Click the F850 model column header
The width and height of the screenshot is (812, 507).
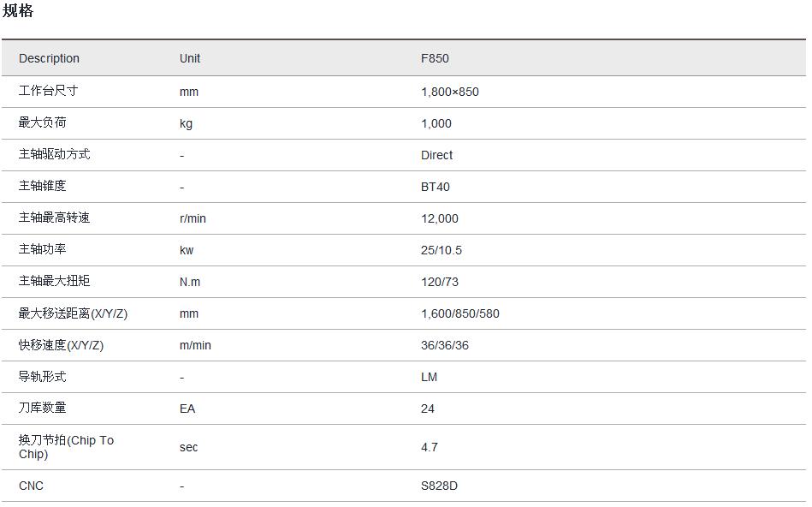[435, 58]
